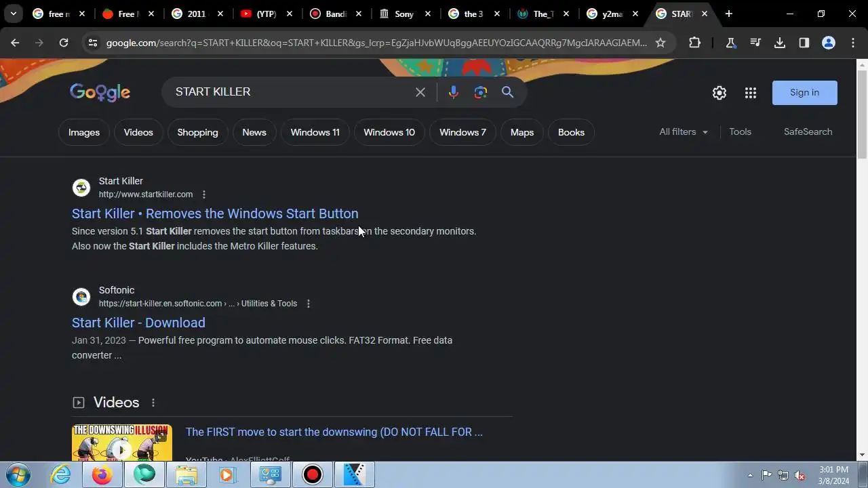Open Bandicam recorder taskbar icon

pos(313,474)
